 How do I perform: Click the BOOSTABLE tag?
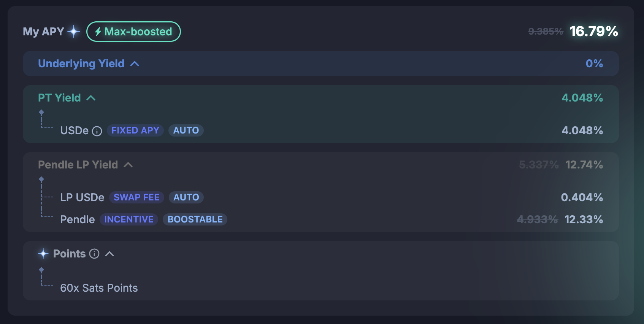click(195, 219)
